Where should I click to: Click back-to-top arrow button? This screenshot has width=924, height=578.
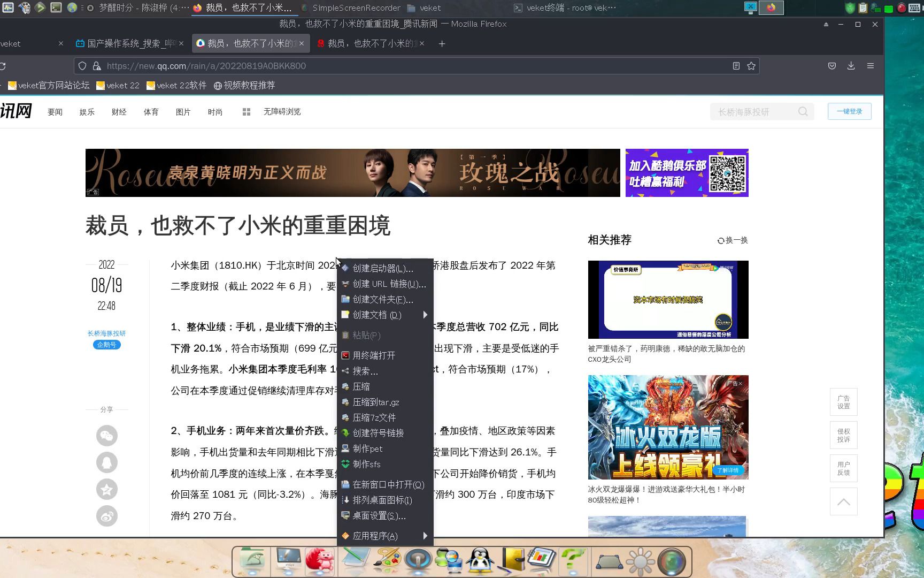pyautogui.click(x=844, y=501)
